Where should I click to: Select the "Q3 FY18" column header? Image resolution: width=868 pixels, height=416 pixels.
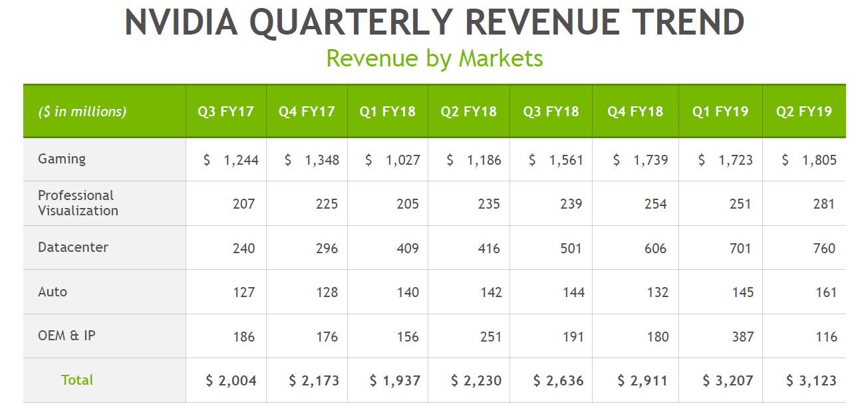551,112
